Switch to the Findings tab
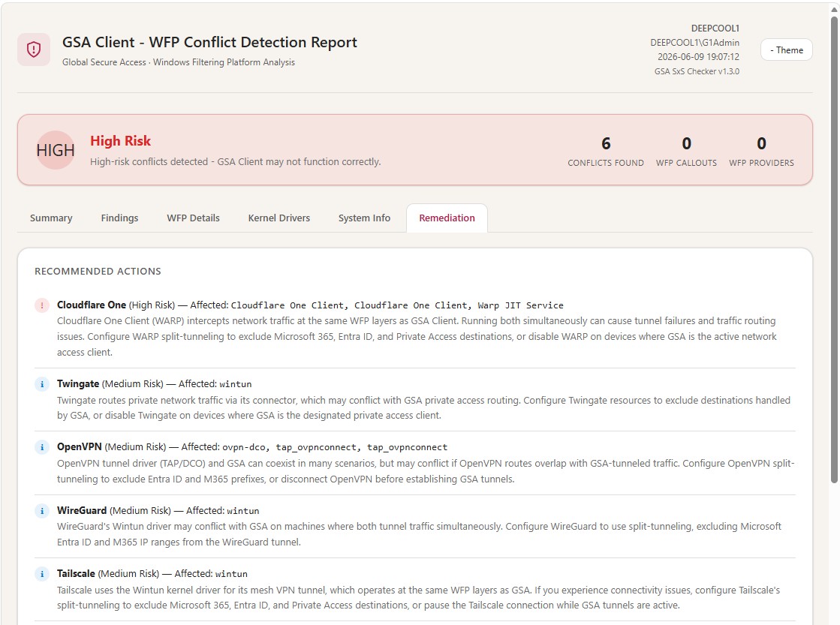840x625 pixels. coord(119,218)
